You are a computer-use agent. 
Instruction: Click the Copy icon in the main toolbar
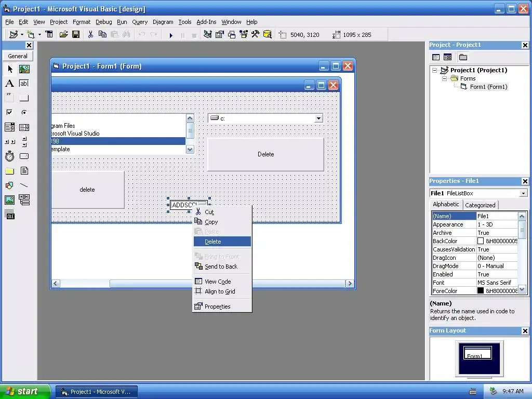pos(102,34)
